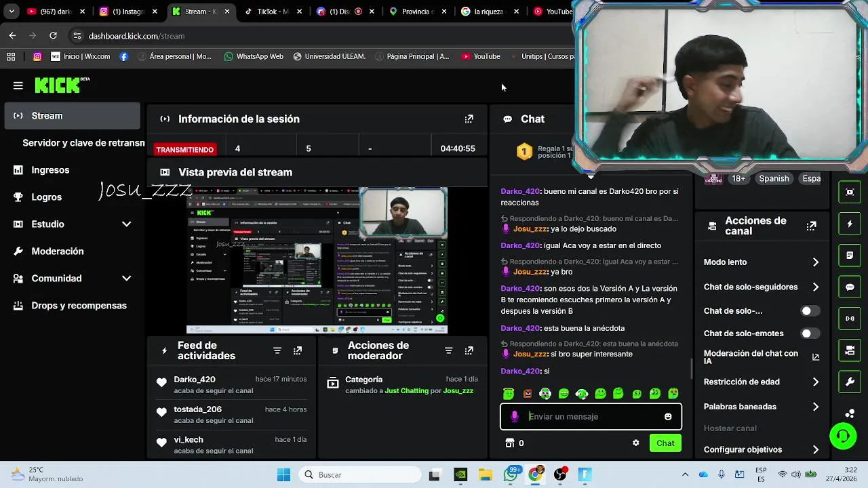Click the 18+ tag
This screenshot has width=868, height=488.
pos(738,179)
